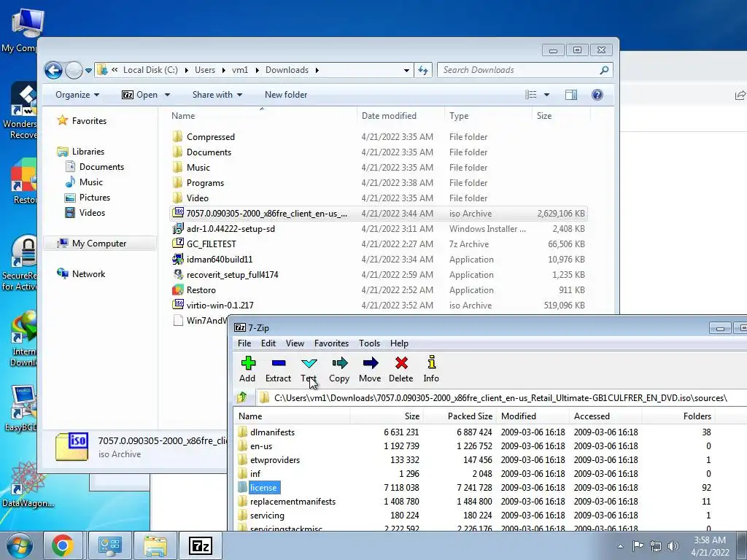Open the Help menu in 7-Zip
Screen dimensions: 747x560
pos(399,343)
